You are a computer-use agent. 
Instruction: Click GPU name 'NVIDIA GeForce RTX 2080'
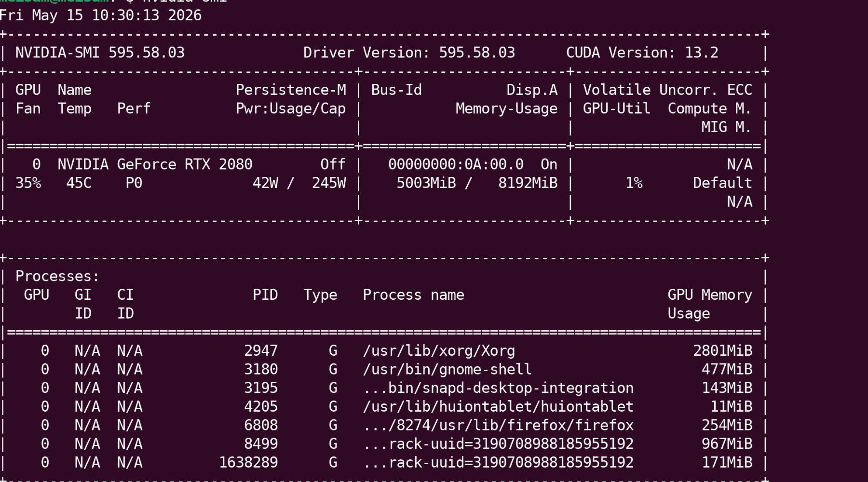point(155,165)
